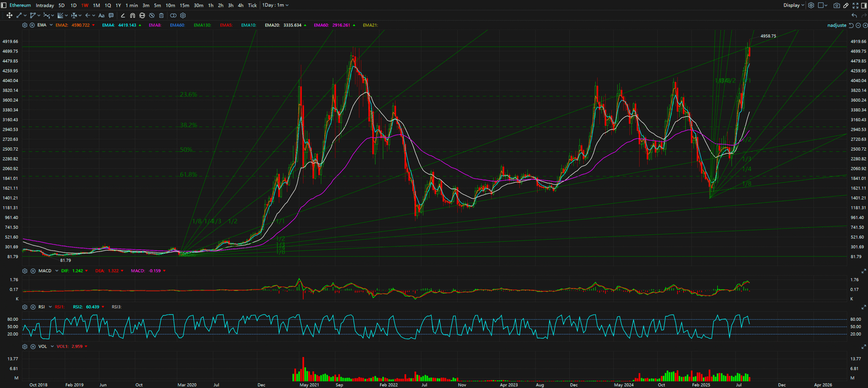Expand the EMA indicator dropdown

pos(51,25)
